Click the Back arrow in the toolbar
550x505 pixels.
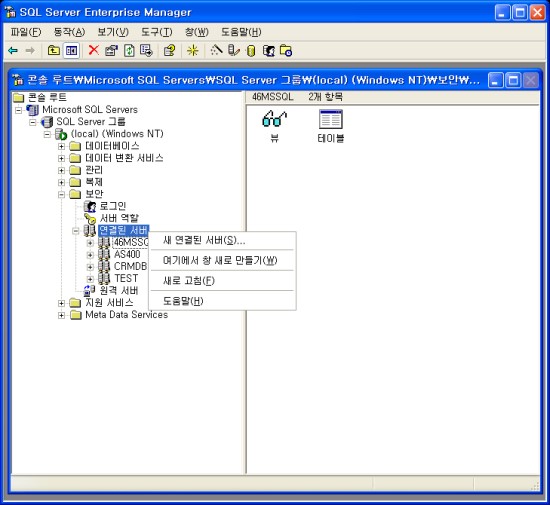tap(13, 51)
